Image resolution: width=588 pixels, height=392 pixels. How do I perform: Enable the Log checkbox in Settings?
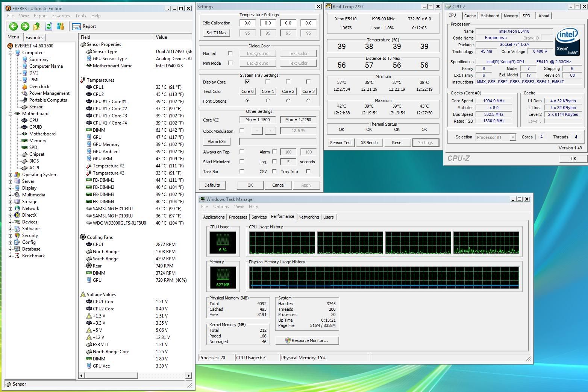tap(274, 162)
